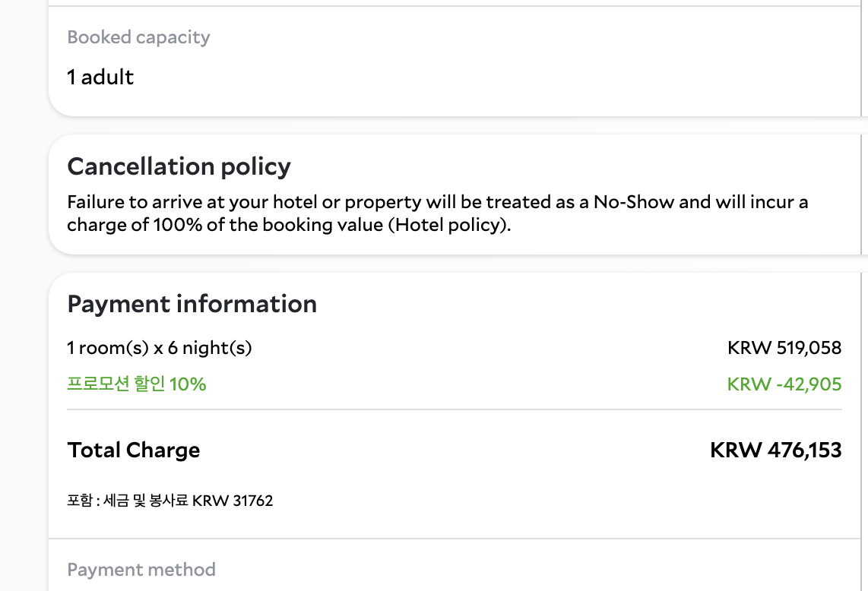868x591 pixels.
Task: Click the Cancellation policy heading
Action: click(x=179, y=166)
